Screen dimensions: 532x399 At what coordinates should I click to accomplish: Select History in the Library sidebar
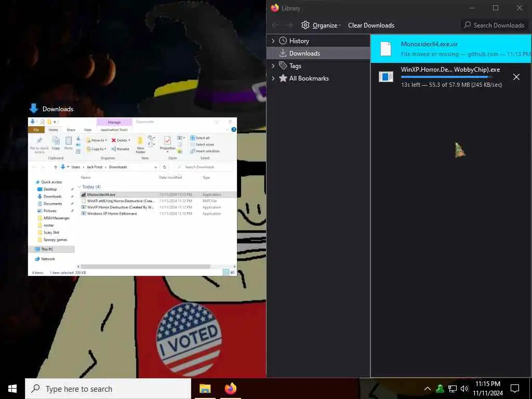coord(318,41)
